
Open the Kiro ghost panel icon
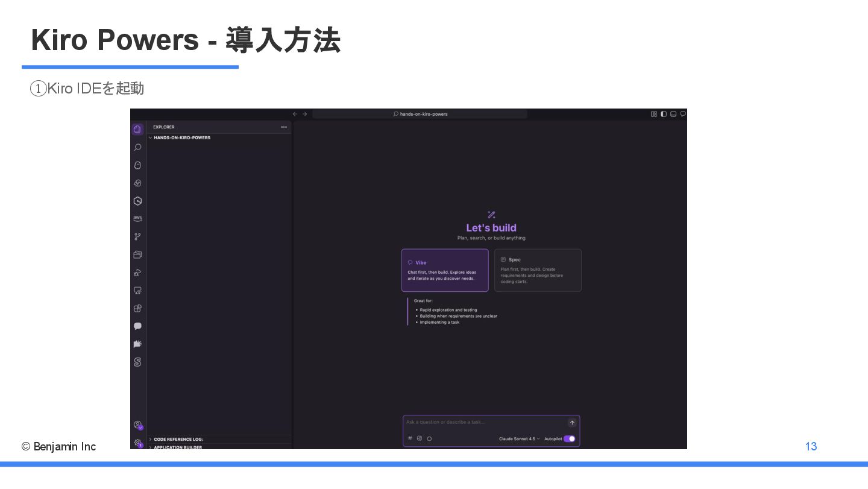(137, 165)
